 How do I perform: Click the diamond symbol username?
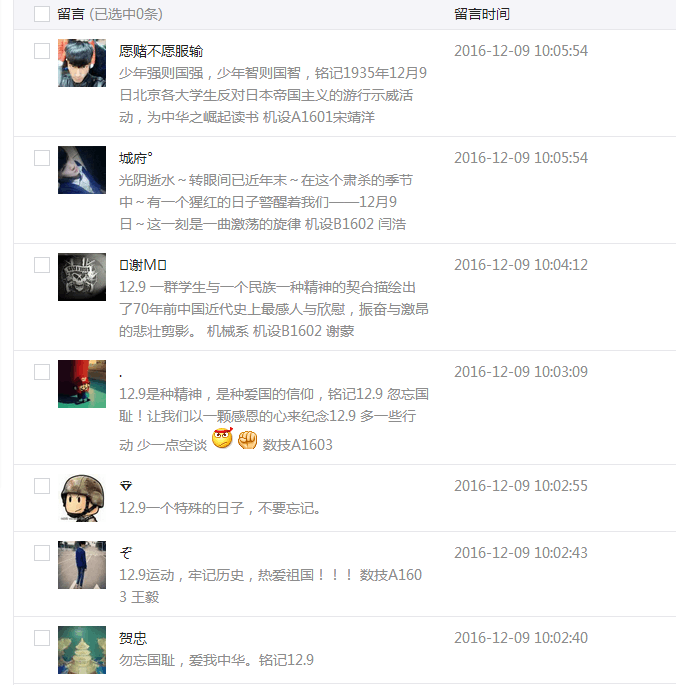(126, 485)
